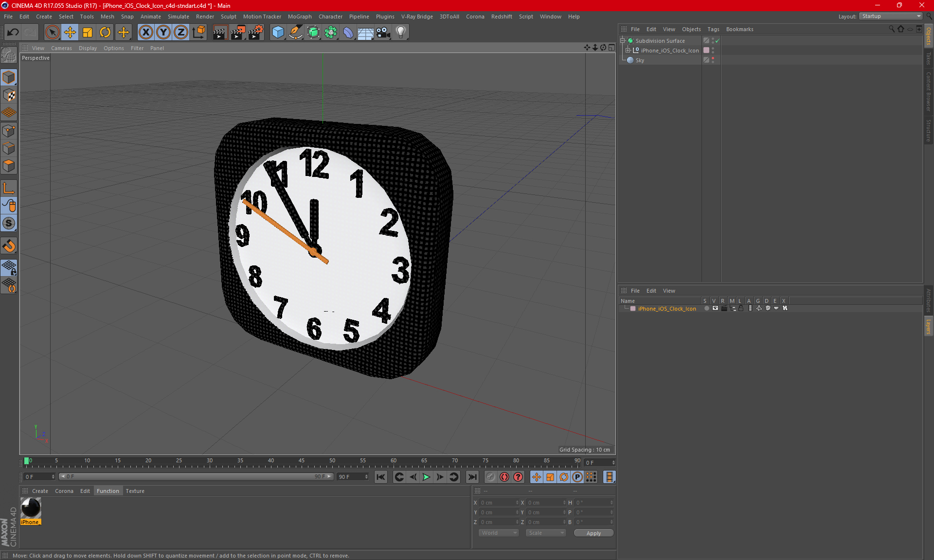Click the Objects manager search icon
Image resolution: width=934 pixels, height=560 pixels.
[x=892, y=29]
